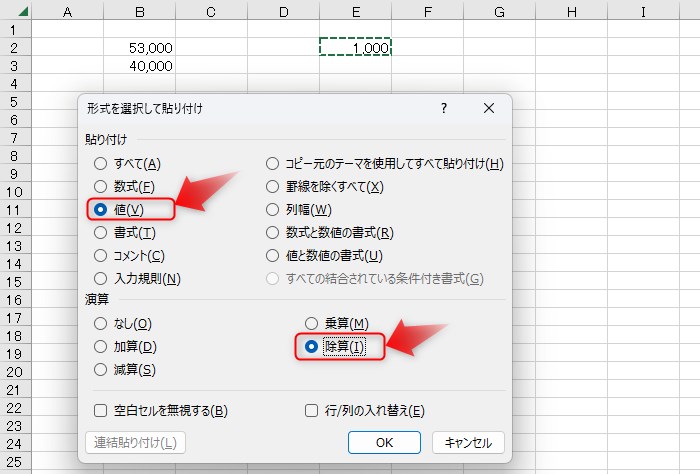Select column E header
The height and width of the screenshot is (474, 700).
coord(355,11)
